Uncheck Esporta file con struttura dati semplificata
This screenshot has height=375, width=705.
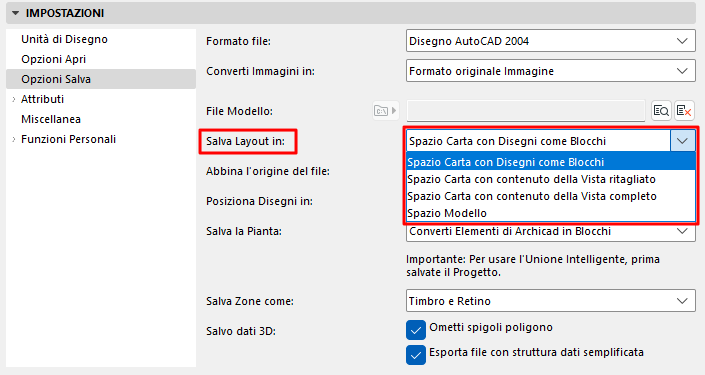[415, 355]
